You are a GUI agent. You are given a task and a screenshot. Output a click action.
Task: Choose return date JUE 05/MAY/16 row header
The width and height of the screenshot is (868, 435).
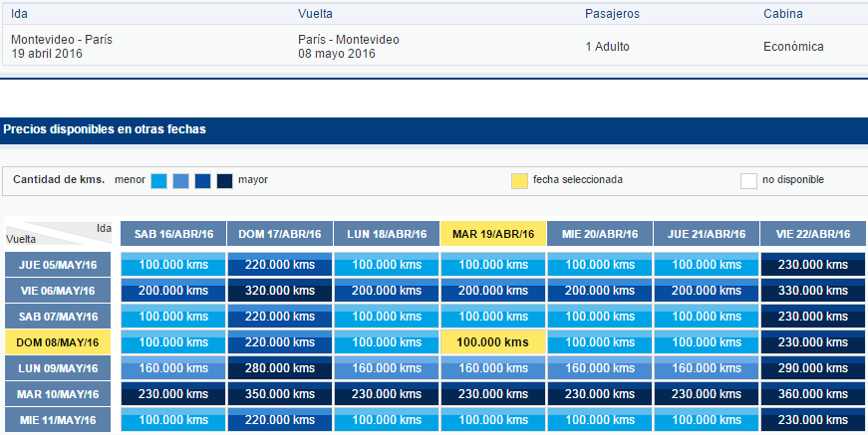tap(58, 265)
